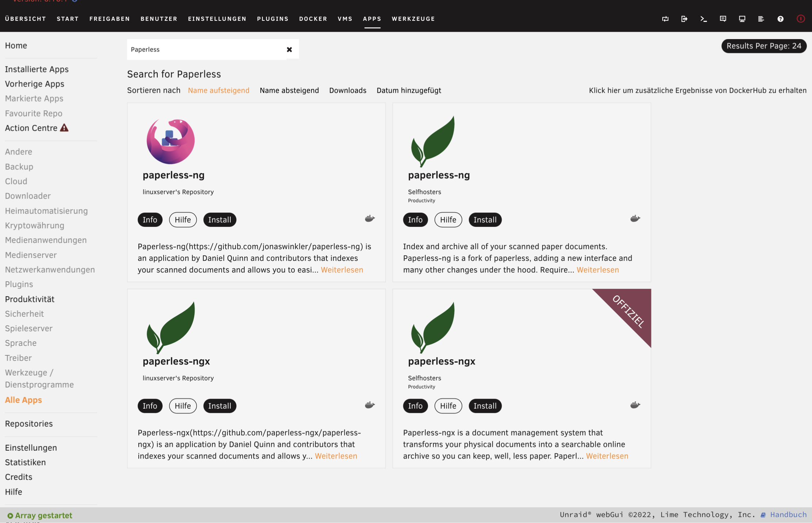
Task: Click the pink linuxserver paperless-ng logo
Action: [x=171, y=141]
